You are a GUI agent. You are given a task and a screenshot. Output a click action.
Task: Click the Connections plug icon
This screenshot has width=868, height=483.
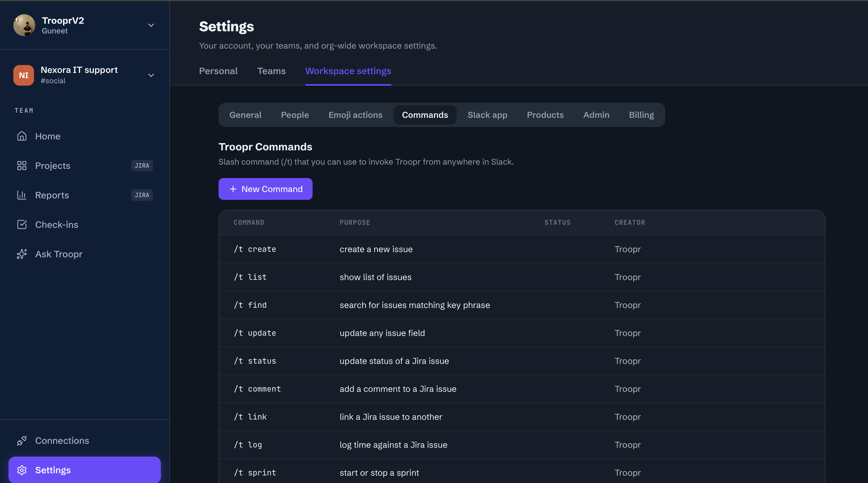tap(22, 440)
